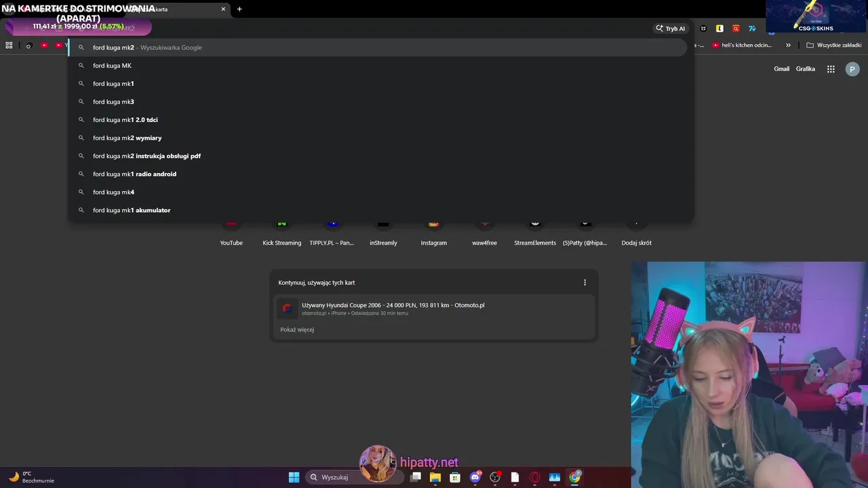This screenshot has height=488, width=868.
Task: Click the cat-face extension icon
Action: coord(703,28)
